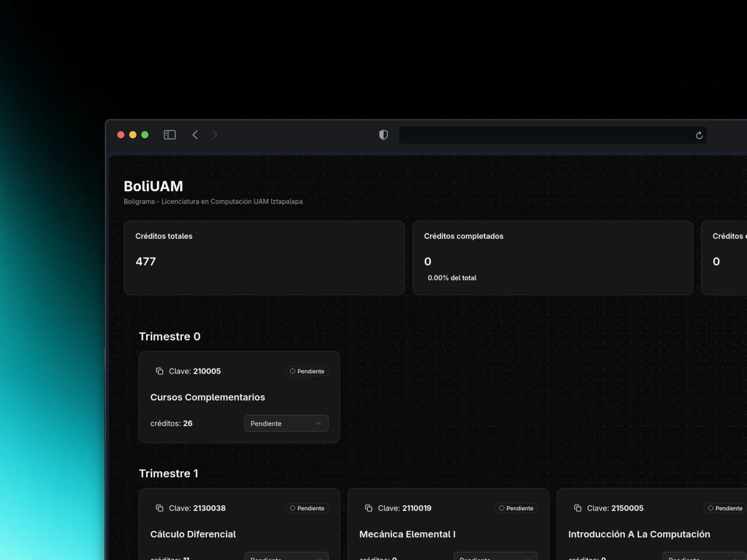Toggle the browser sidebar panel
The width and height of the screenshot is (747, 560).
point(170,135)
